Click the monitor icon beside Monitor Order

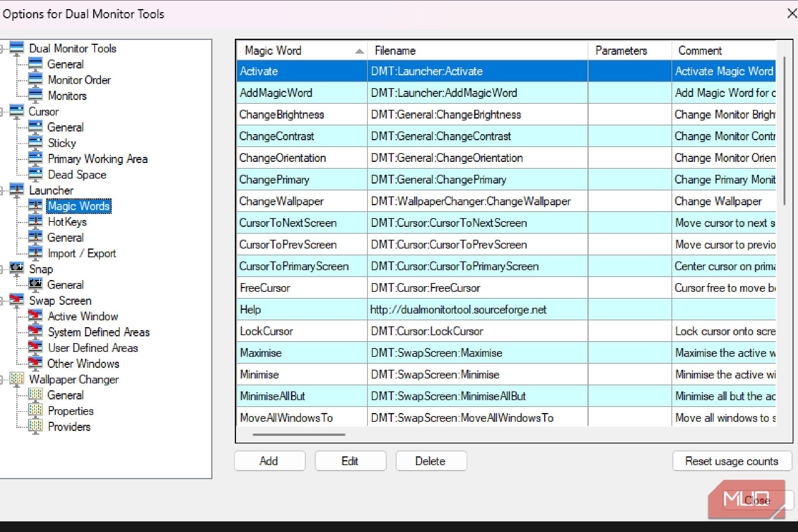point(35,80)
